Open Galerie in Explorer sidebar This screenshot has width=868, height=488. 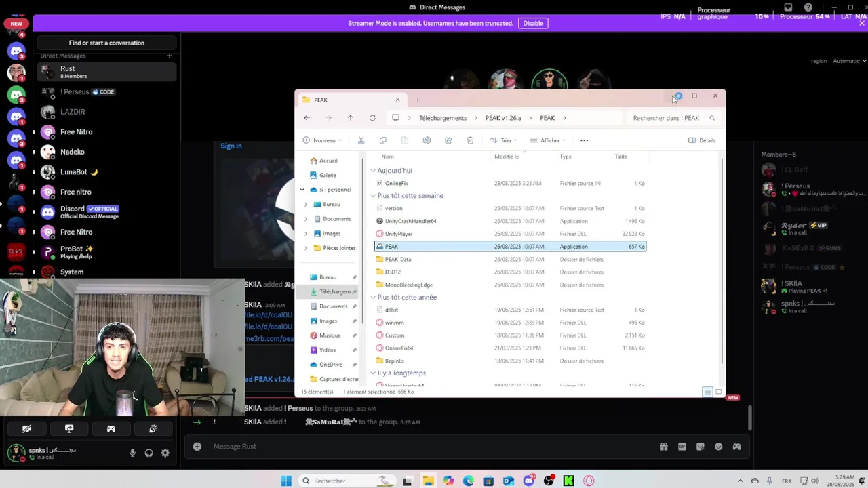click(x=328, y=175)
